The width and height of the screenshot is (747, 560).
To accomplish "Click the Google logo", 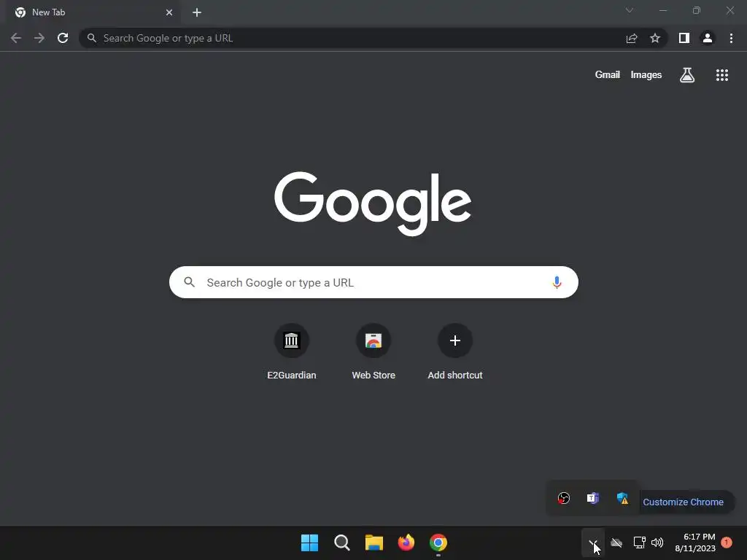I will tap(373, 203).
